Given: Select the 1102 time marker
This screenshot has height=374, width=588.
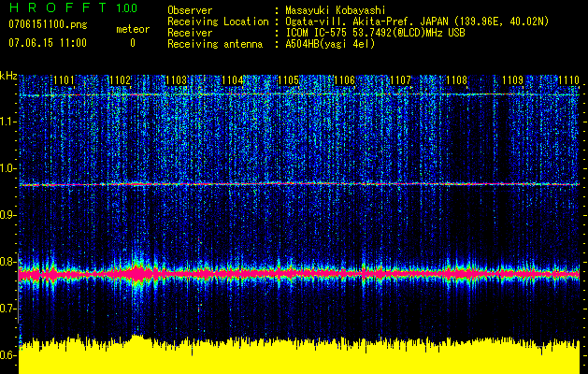Looking at the screenshot, I should 120,81.
